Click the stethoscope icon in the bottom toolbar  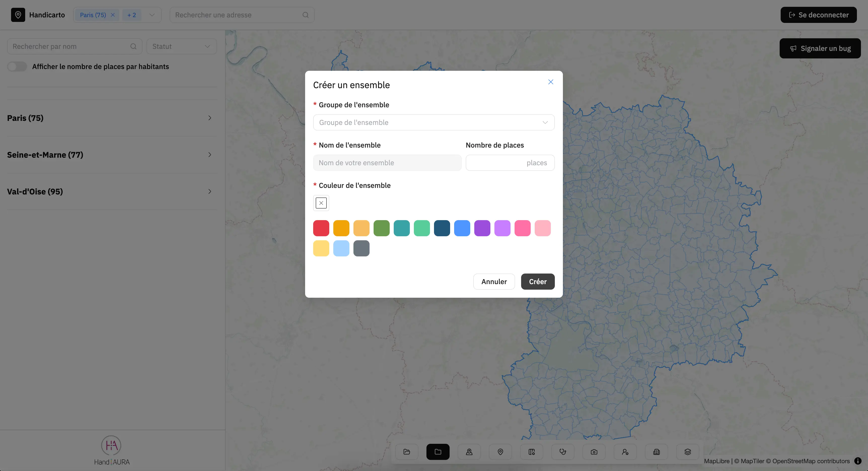(563, 452)
